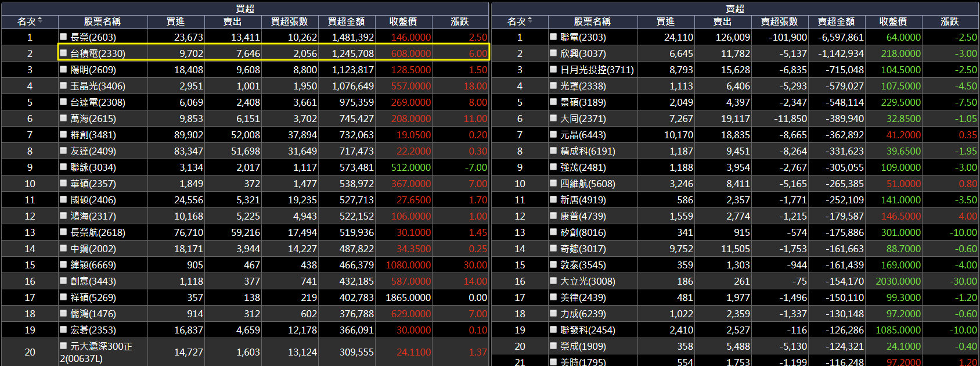Click 賣超張數 column header
The width and height of the screenshot is (980, 366).
[x=779, y=21]
